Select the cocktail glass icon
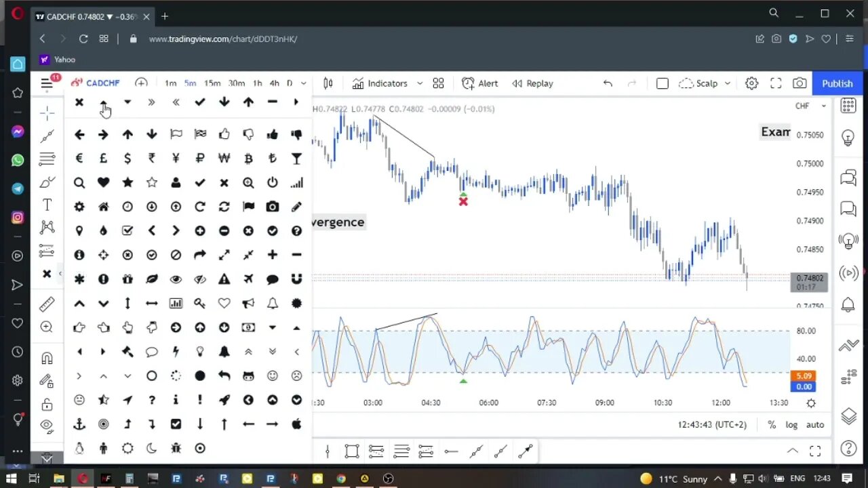The width and height of the screenshot is (868, 488). coord(296,159)
